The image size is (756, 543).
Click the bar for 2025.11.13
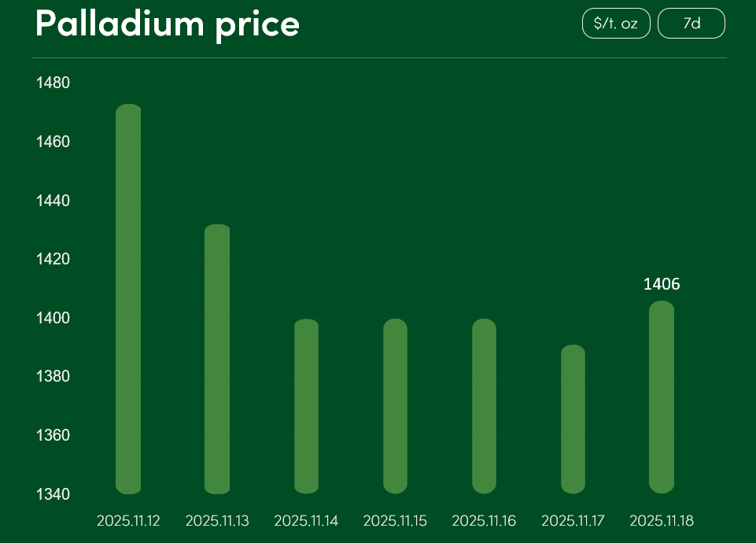(x=217, y=359)
